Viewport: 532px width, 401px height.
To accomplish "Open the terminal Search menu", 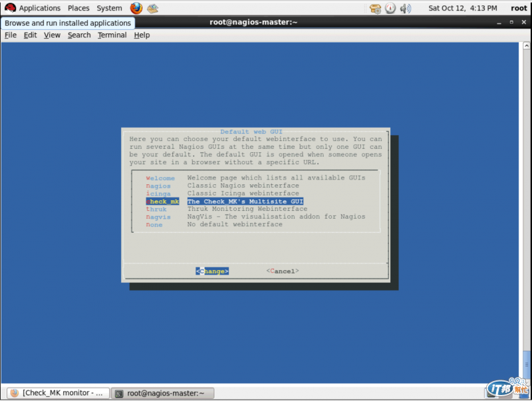I will (x=79, y=35).
